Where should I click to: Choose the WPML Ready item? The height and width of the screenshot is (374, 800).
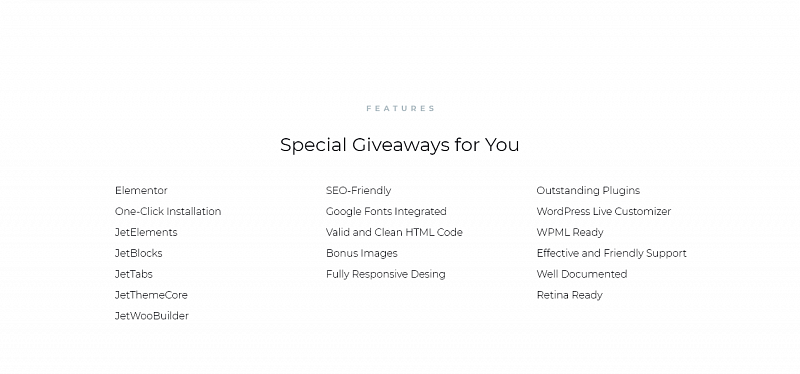(x=570, y=232)
